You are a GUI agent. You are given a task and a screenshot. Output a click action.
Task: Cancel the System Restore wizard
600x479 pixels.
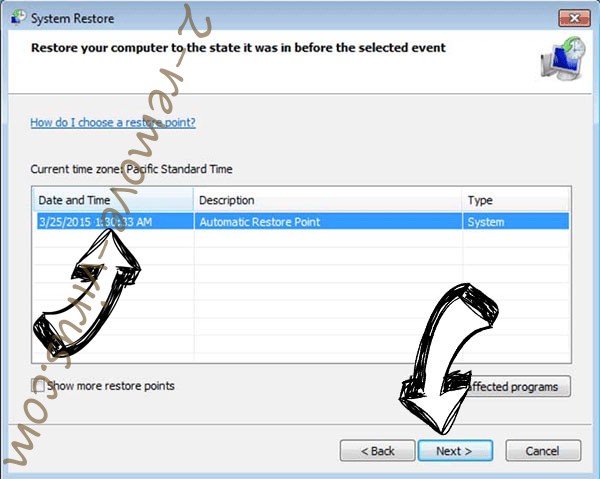pos(543,451)
